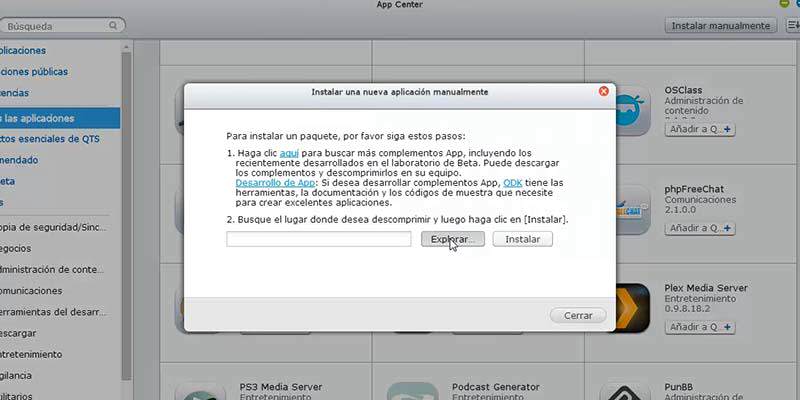Click the Búsqueda search box
800x400 pixels.
[61, 26]
